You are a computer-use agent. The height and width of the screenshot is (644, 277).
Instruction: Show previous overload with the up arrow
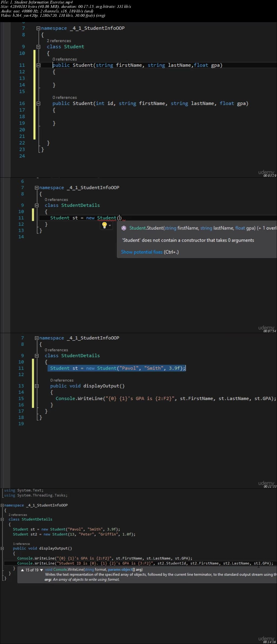coord(22,570)
